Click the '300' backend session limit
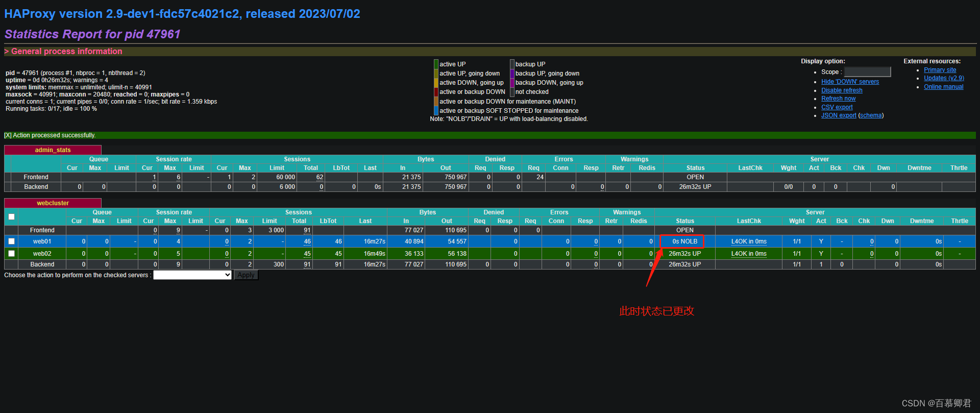 (279, 264)
